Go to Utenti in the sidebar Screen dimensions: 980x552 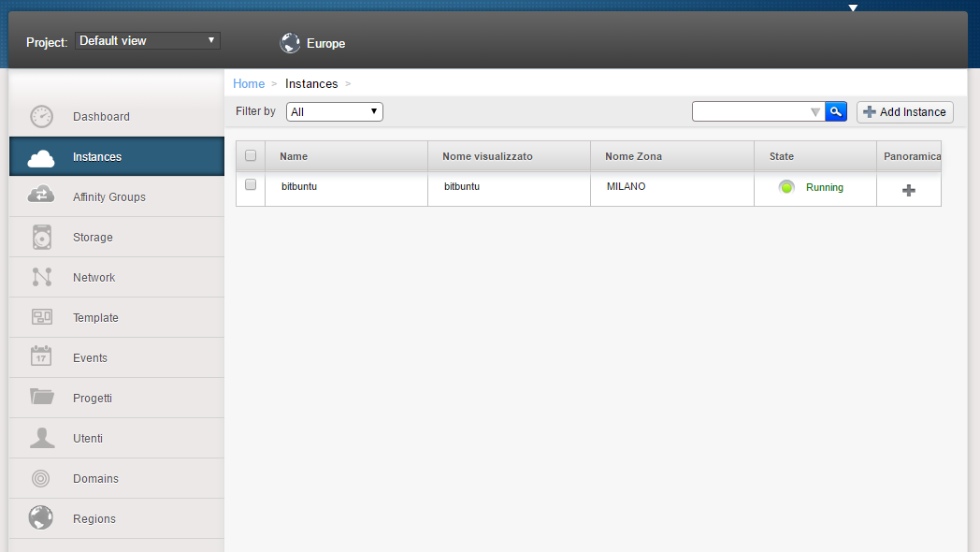[x=88, y=439]
